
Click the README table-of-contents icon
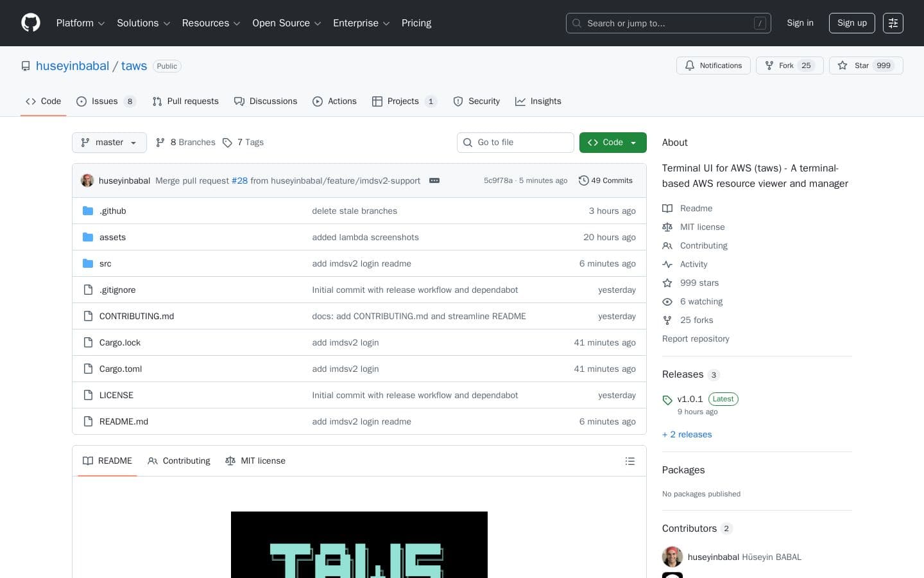(629, 460)
